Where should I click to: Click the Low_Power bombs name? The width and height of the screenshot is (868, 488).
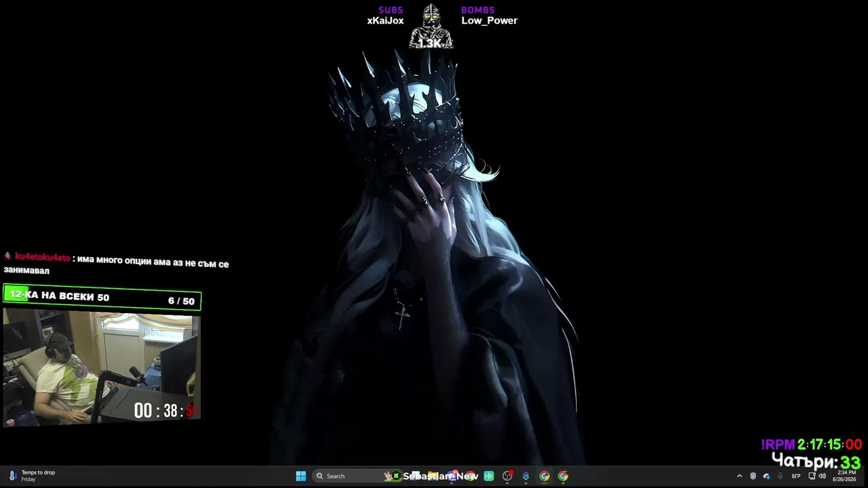pos(489,20)
